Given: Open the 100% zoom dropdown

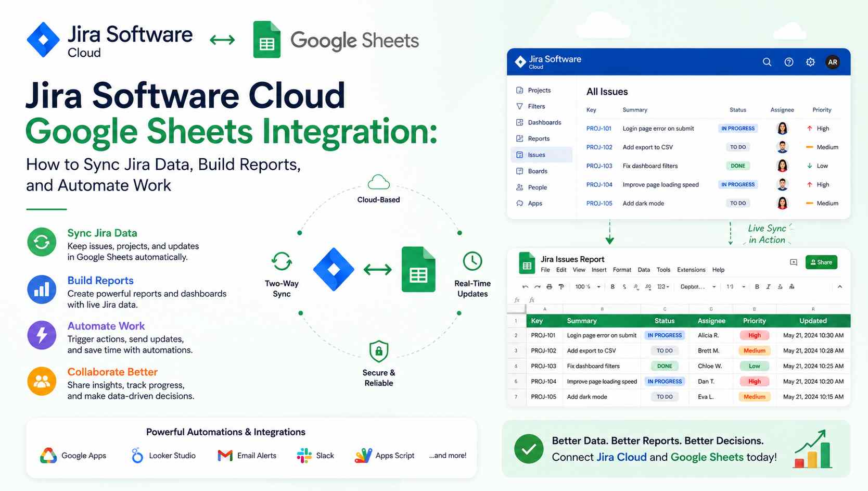Looking at the screenshot, I should point(588,287).
